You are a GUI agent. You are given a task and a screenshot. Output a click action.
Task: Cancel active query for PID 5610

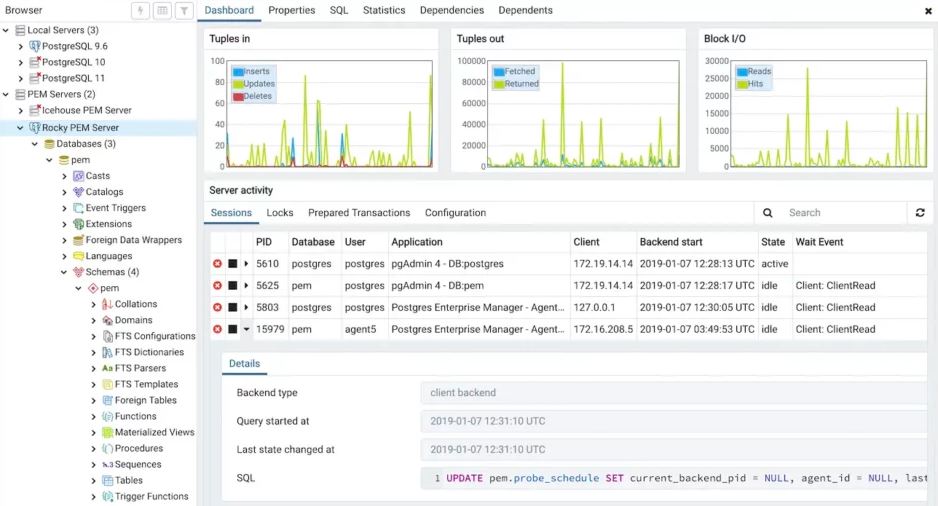[233, 264]
